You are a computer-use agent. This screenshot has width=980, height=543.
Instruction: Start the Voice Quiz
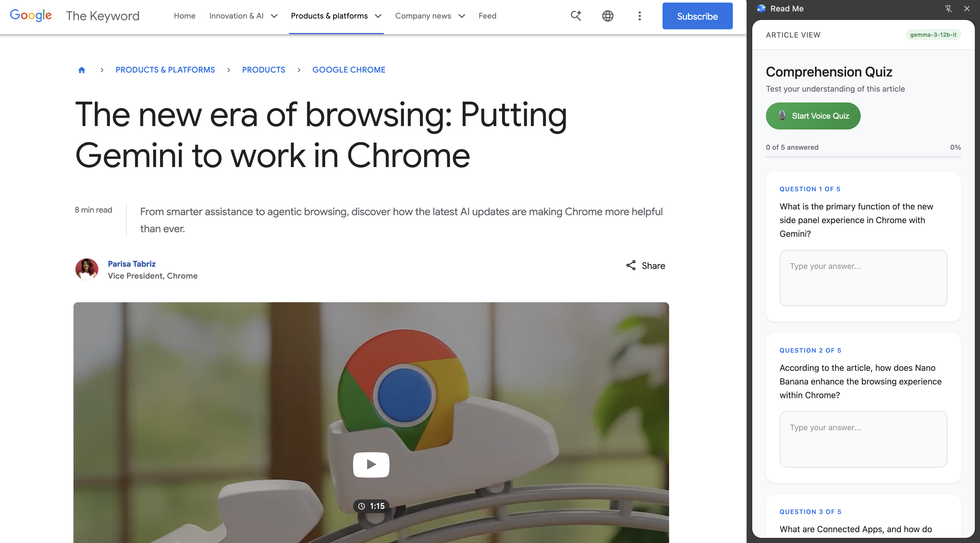813,116
